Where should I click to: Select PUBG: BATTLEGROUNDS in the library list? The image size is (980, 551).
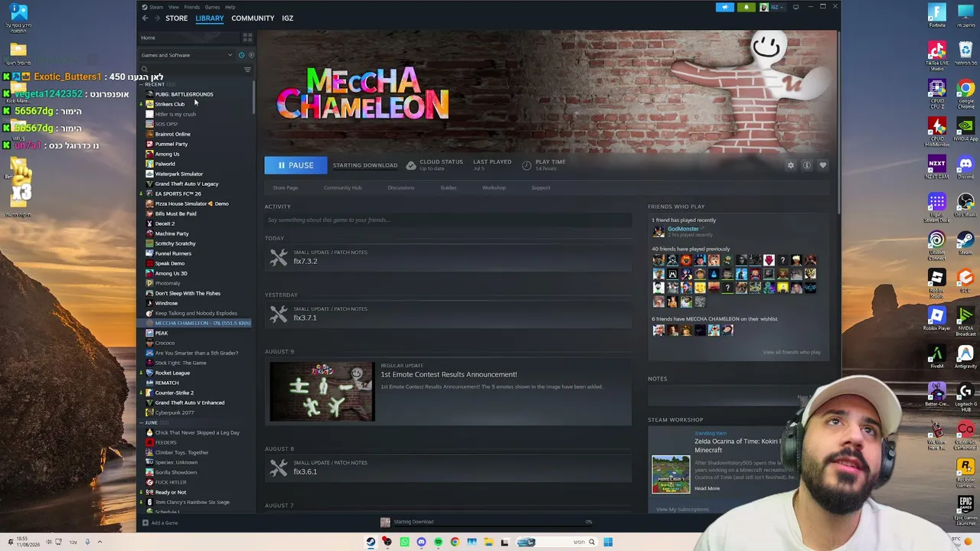point(184,94)
